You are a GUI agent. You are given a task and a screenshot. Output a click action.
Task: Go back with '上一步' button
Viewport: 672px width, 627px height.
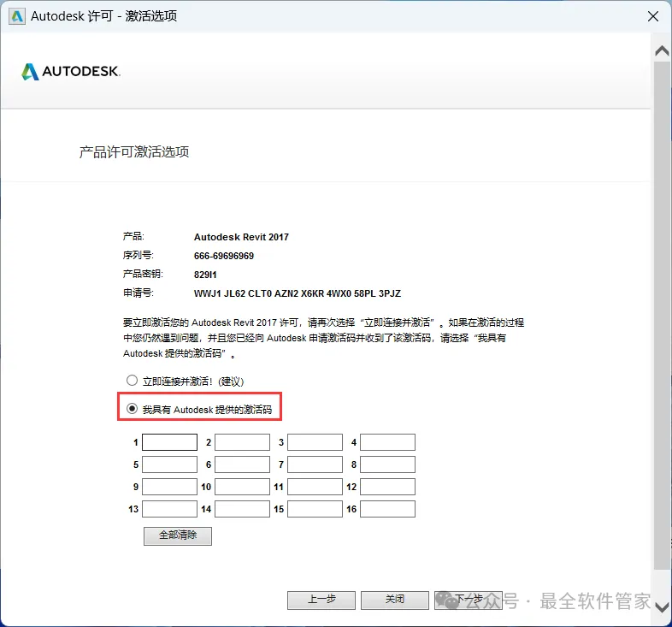coord(321,600)
